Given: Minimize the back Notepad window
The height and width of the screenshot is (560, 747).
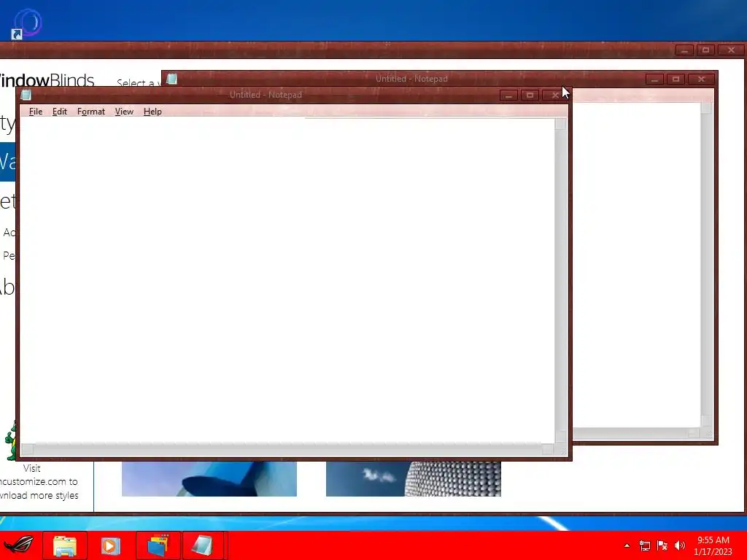Looking at the screenshot, I should tap(654, 79).
